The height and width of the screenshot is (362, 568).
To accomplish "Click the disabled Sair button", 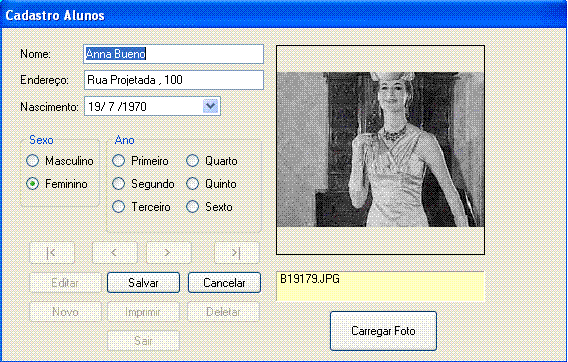I will click(x=143, y=341).
